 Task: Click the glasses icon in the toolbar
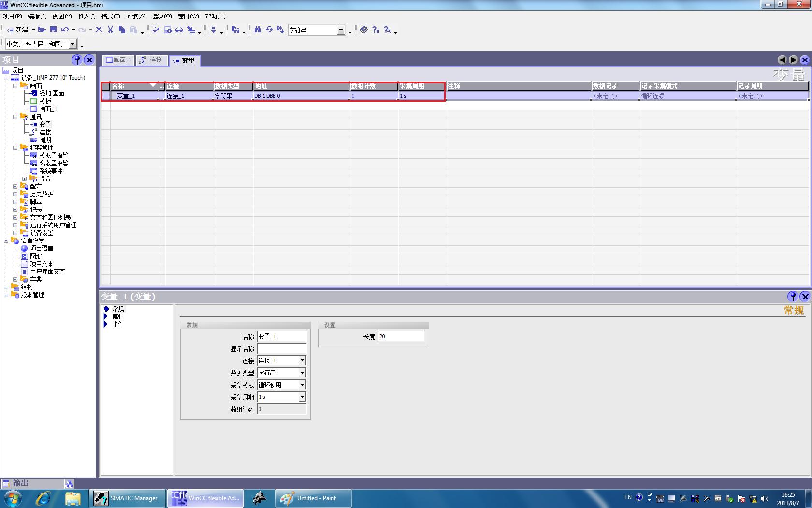click(179, 30)
